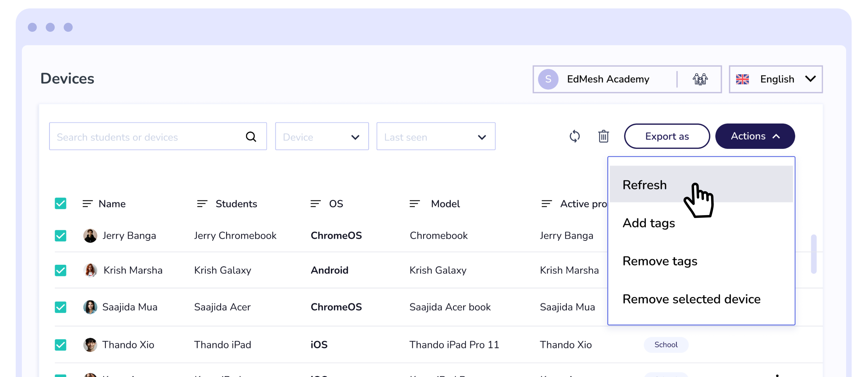Click the Export as button

(x=666, y=136)
